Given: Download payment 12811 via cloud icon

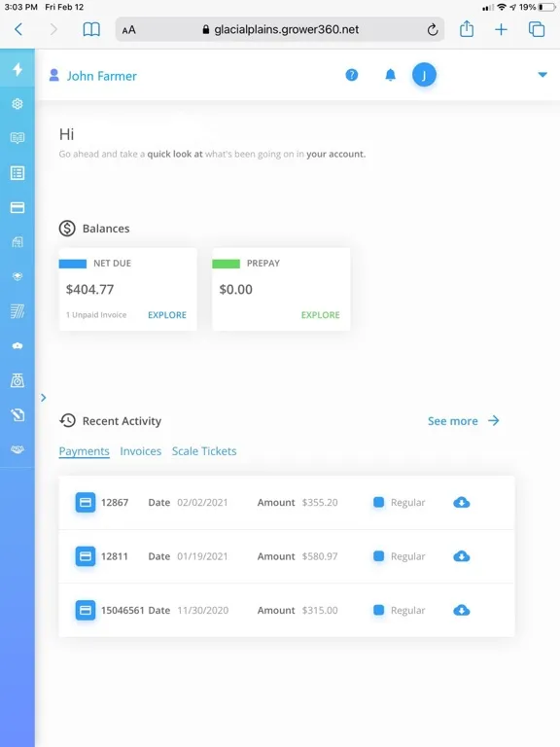Looking at the screenshot, I should (462, 556).
